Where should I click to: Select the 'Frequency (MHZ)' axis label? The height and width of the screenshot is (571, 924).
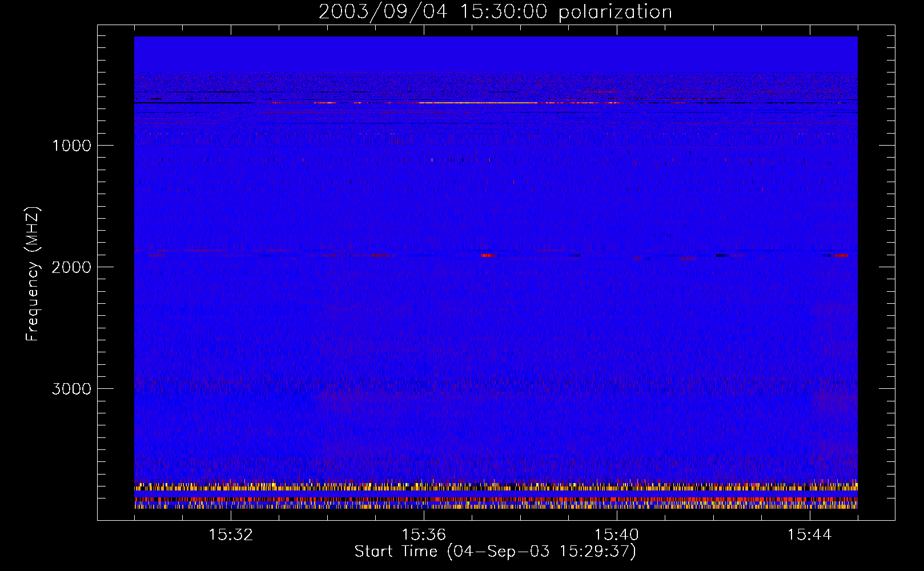tap(33, 274)
